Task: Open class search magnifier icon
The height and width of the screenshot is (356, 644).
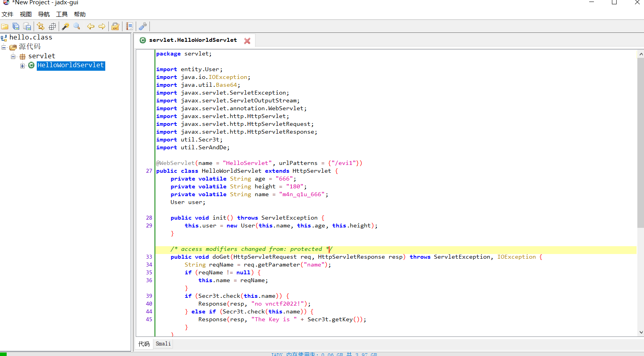Action: click(x=77, y=27)
